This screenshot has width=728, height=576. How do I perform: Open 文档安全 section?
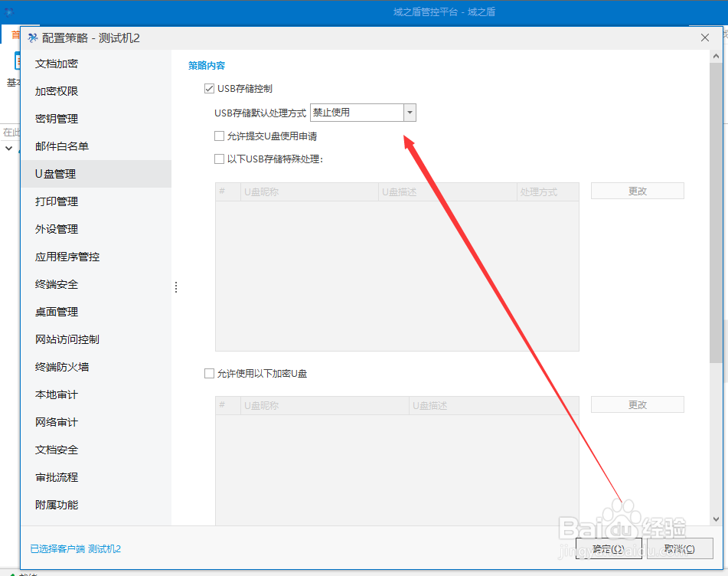pos(96,450)
